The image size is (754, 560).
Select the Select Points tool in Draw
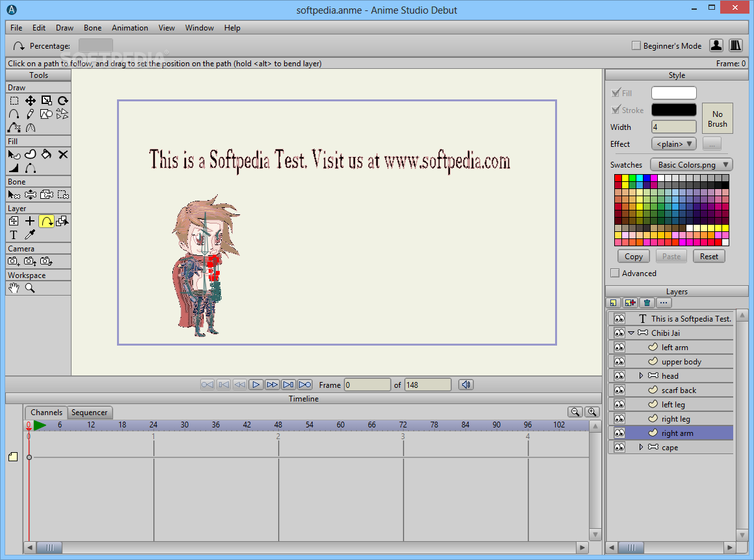(x=14, y=101)
